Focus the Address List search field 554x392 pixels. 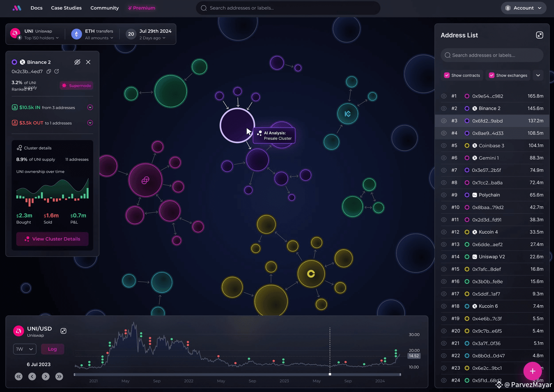tap(492, 55)
